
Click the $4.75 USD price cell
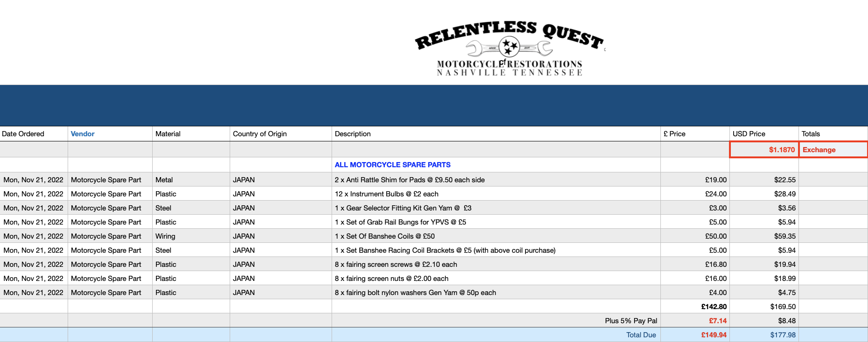coord(764,293)
